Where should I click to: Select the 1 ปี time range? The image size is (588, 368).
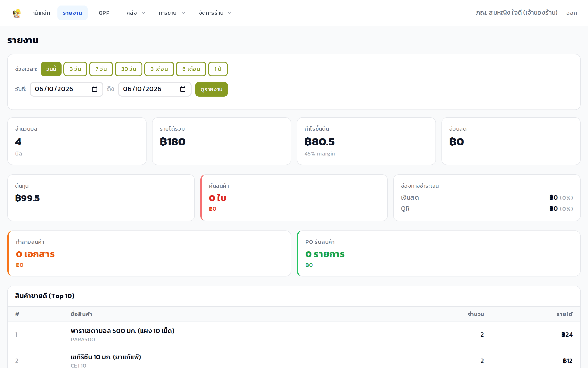pos(218,69)
